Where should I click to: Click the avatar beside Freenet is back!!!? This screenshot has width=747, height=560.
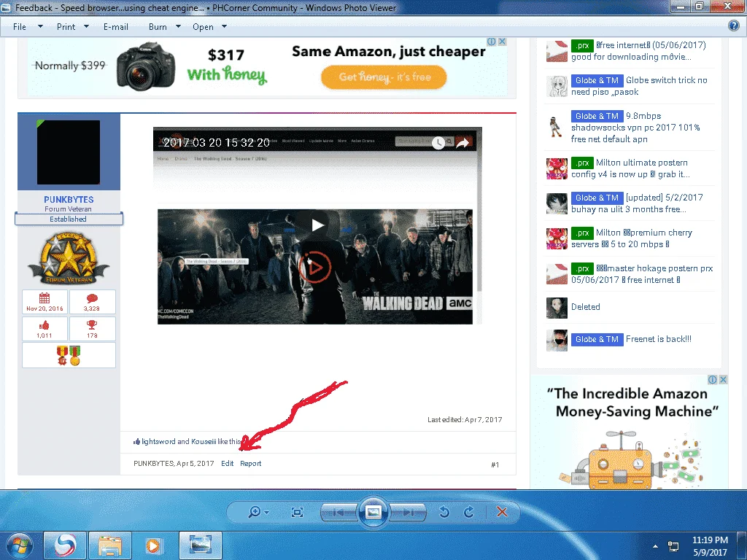coord(557,341)
